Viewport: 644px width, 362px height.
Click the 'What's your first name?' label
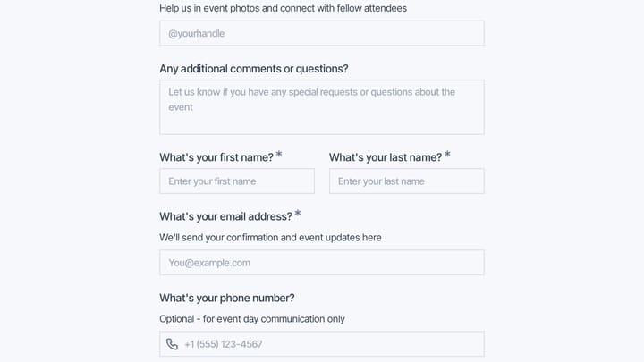(216, 157)
